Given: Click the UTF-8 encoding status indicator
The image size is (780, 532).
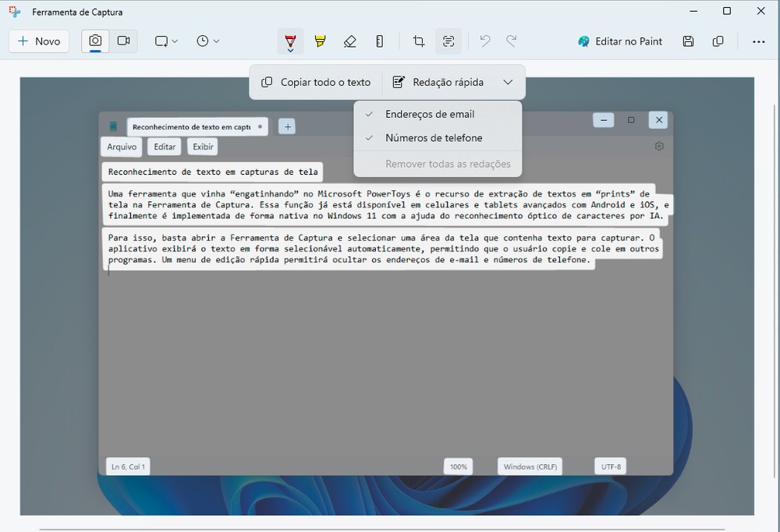Looking at the screenshot, I should 611,466.
